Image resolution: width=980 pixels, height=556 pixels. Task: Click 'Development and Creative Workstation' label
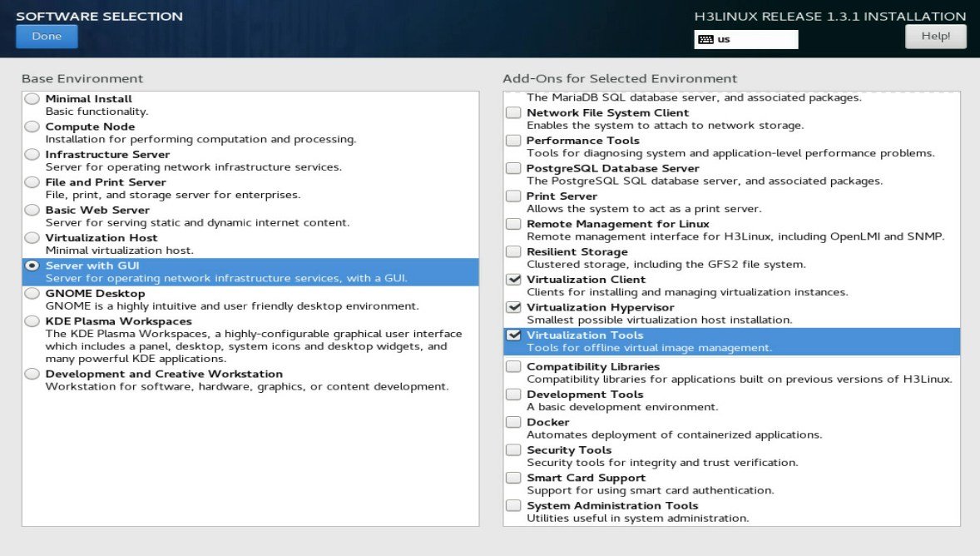click(x=165, y=374)
